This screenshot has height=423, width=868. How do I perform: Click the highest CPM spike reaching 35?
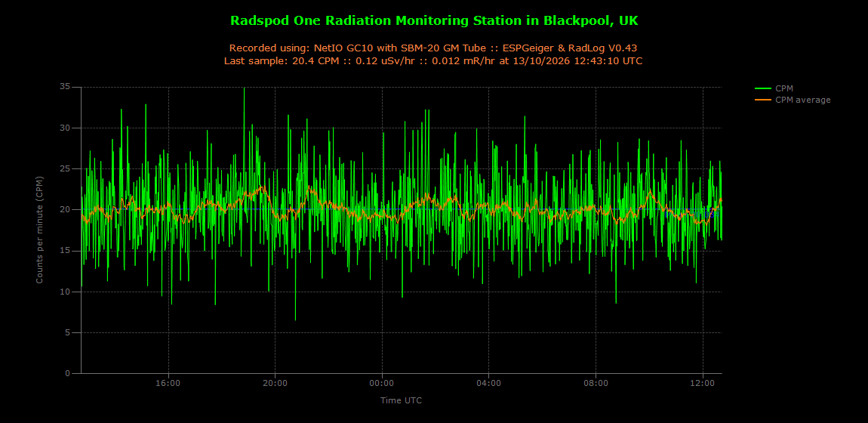tap(244, 88)
